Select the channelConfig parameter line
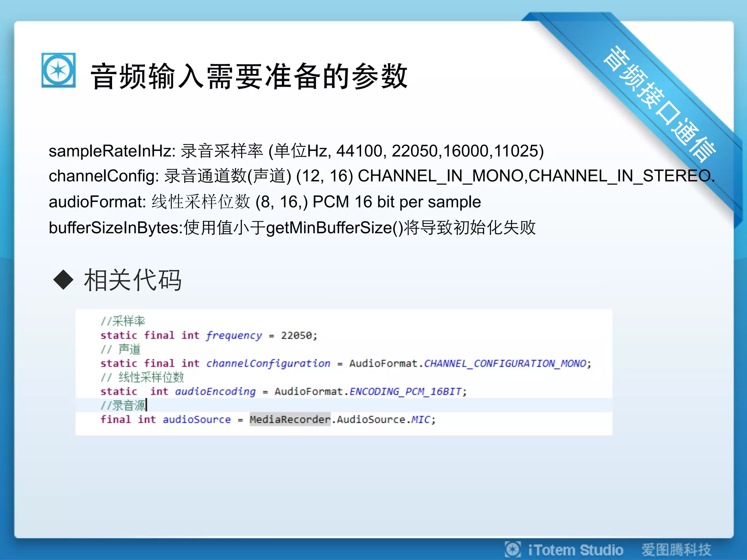This screenshot has height=560, width=747. [x=382, y=176]
